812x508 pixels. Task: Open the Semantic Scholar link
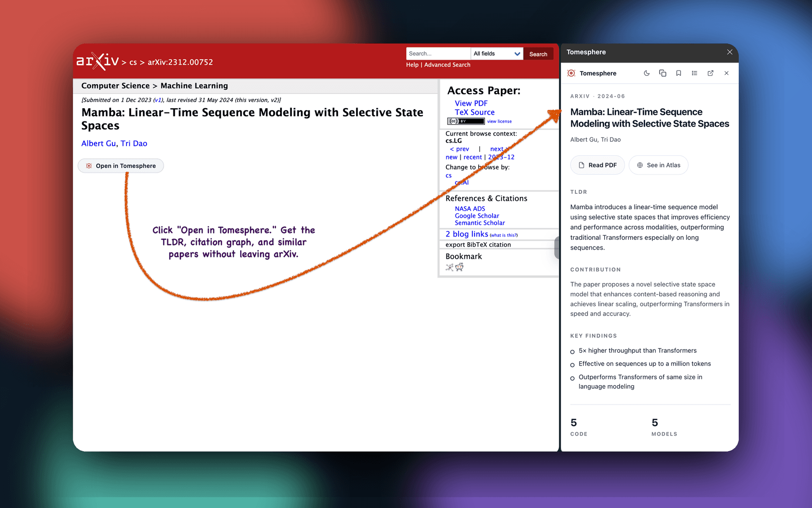(x=480, y=223)
